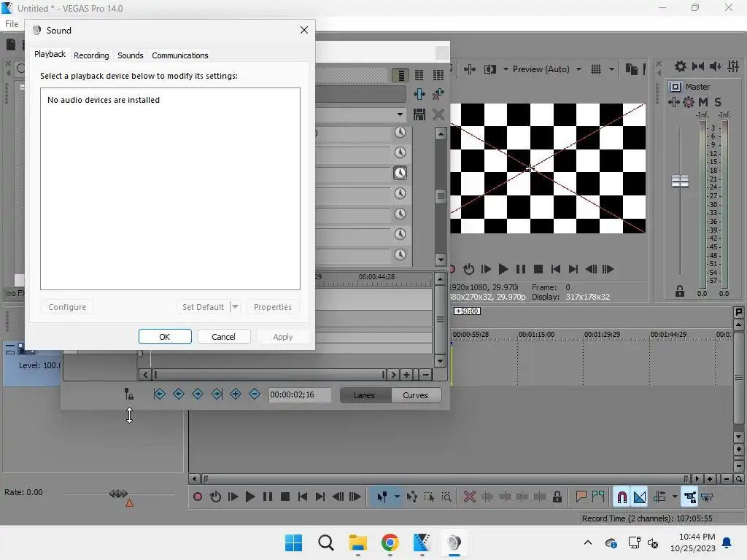Image resolution: width=747 pixels, height=560 pixels.
Task: Open the Auto Ripple dropdown arrow
Action: 675,497
